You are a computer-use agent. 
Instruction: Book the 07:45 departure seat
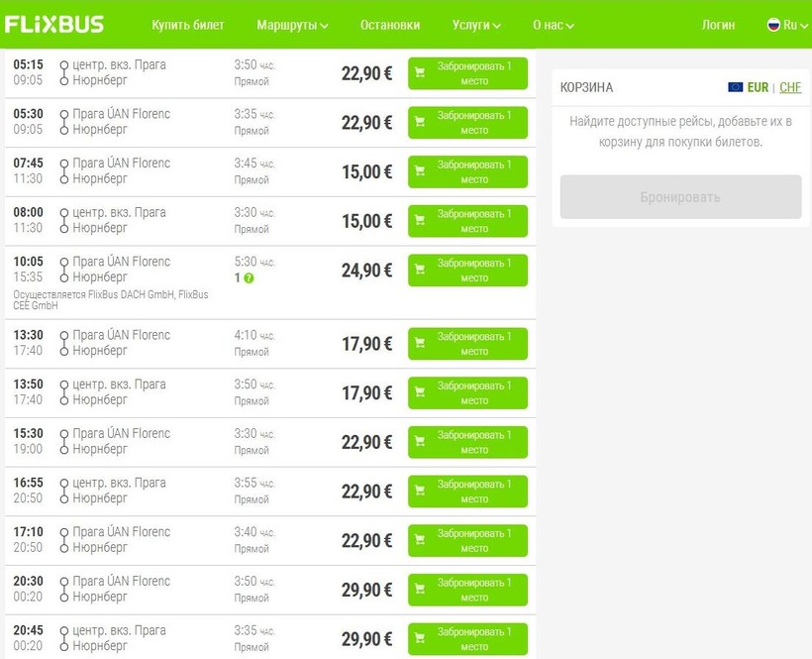pyautogui.click(x=467, y=171)
